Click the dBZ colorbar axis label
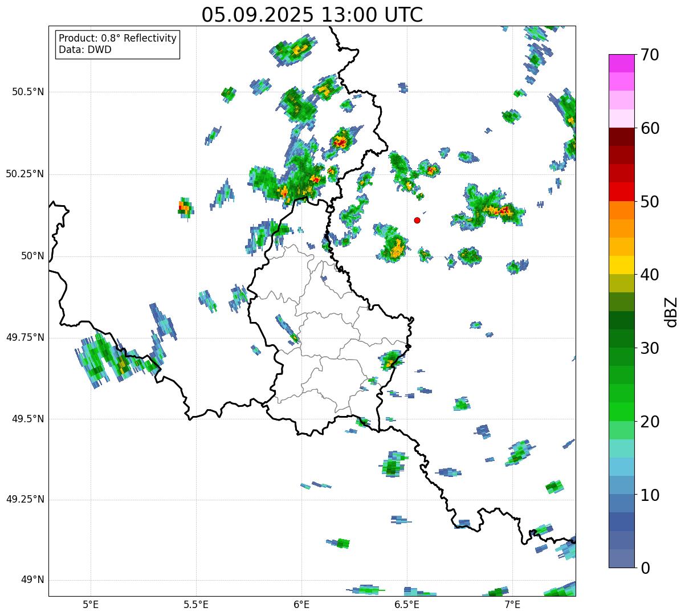The width and height of the screenshot is (685, 616). [x=671, y=311]
